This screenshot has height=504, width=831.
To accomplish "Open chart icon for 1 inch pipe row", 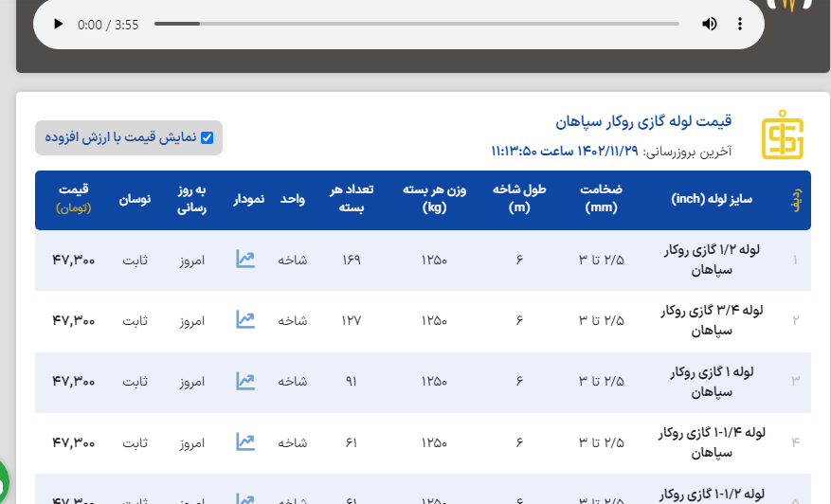I will 245,381.
